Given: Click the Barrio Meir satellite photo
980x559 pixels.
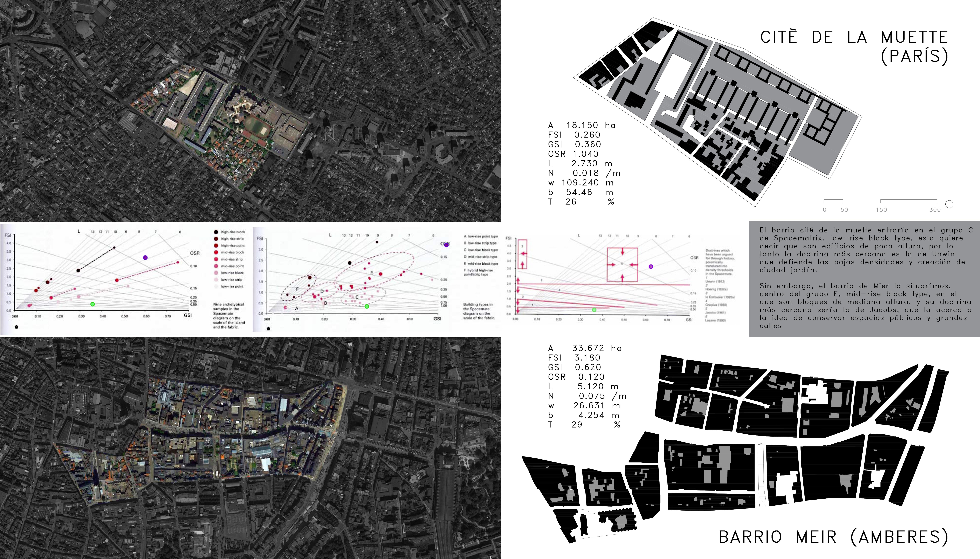Looking at the screenshot, I should point(250,448).
